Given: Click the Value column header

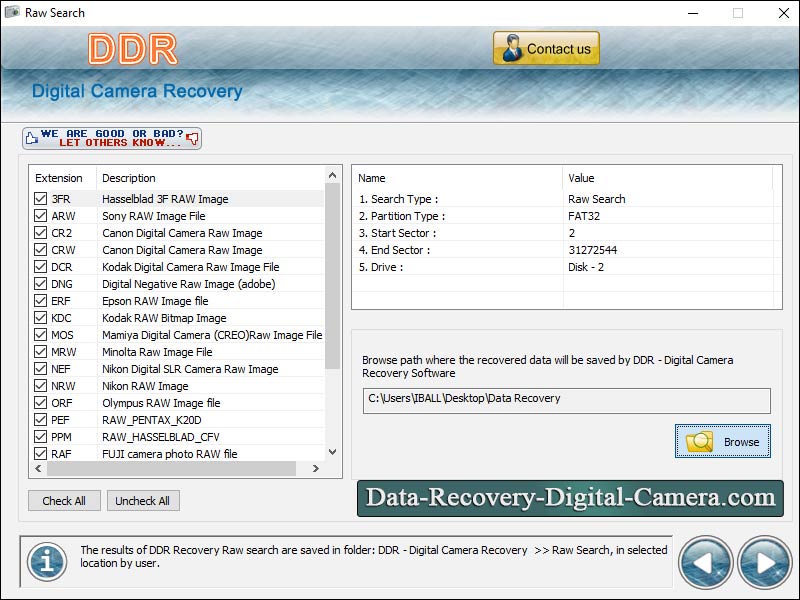Looking at the screenshot, I should [x=581, y=178].
